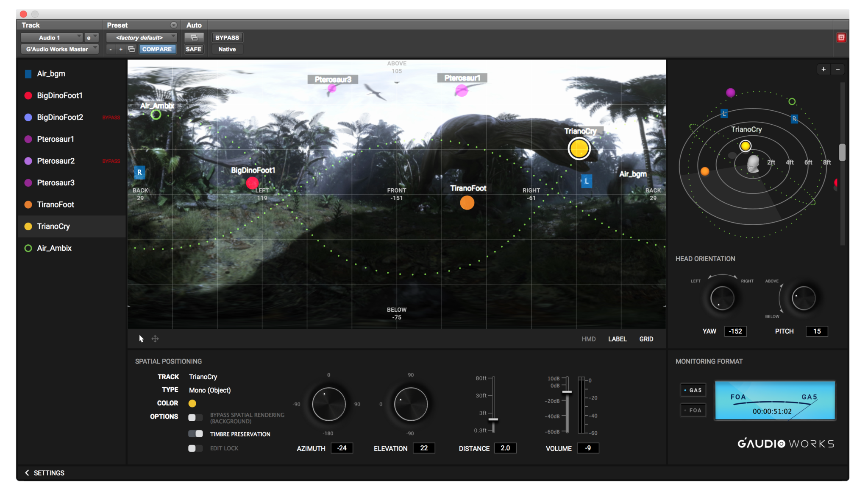Open the plug-in automation enable window
The image size is (868, 492).
pos(194,38)
